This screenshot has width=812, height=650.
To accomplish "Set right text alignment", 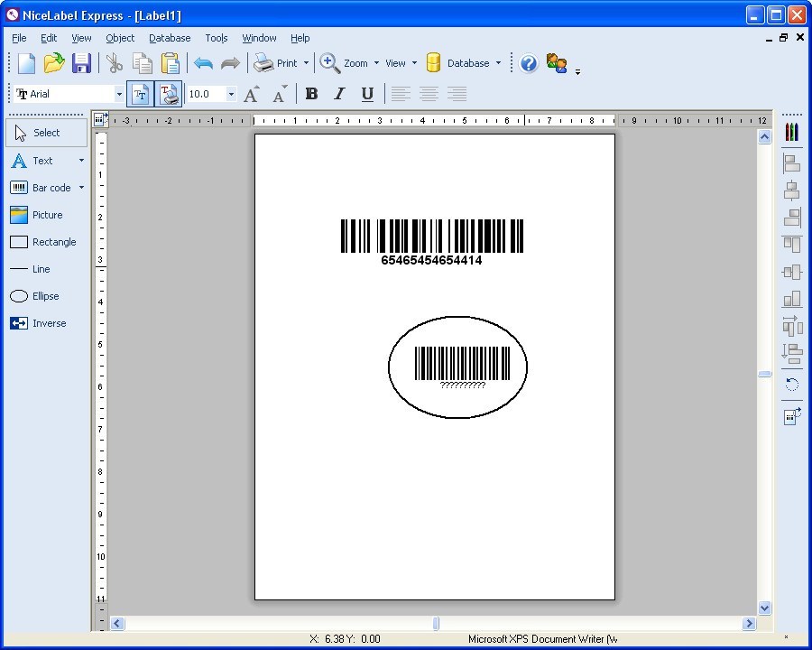I will [457, 94].
